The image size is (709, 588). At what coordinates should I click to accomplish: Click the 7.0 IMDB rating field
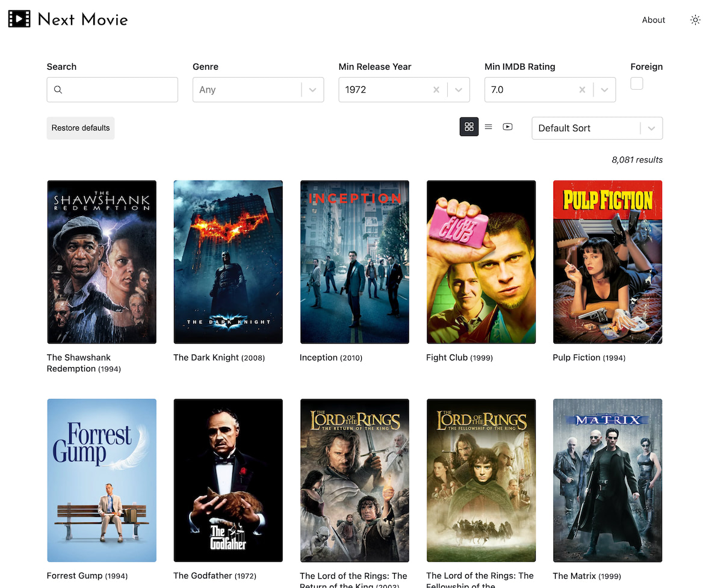point(550,90)
